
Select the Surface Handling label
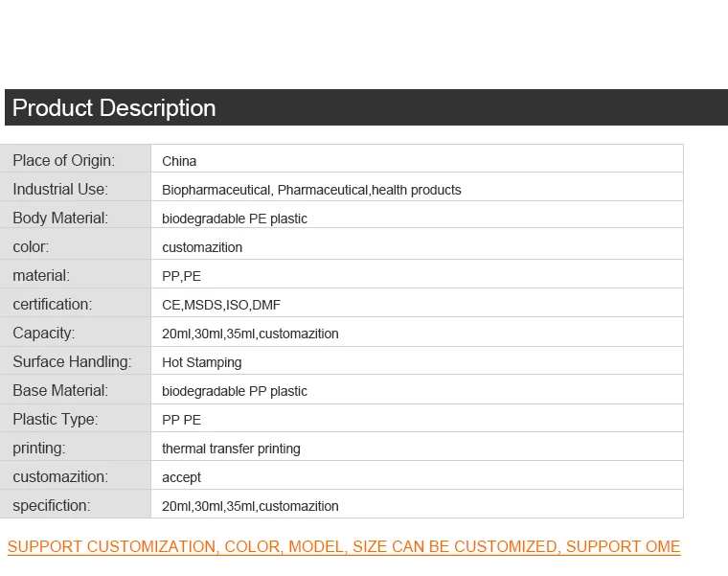coord(72,361)
